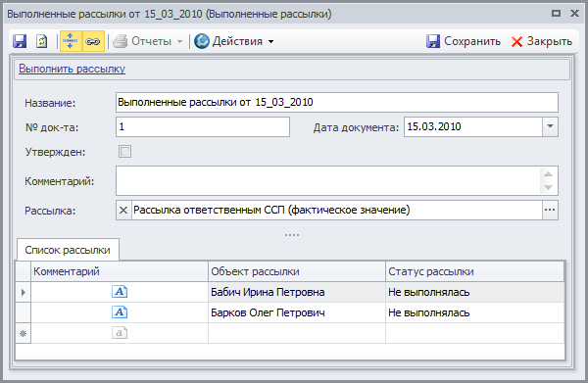Click into the Комментарий text area

click(328, 180)
